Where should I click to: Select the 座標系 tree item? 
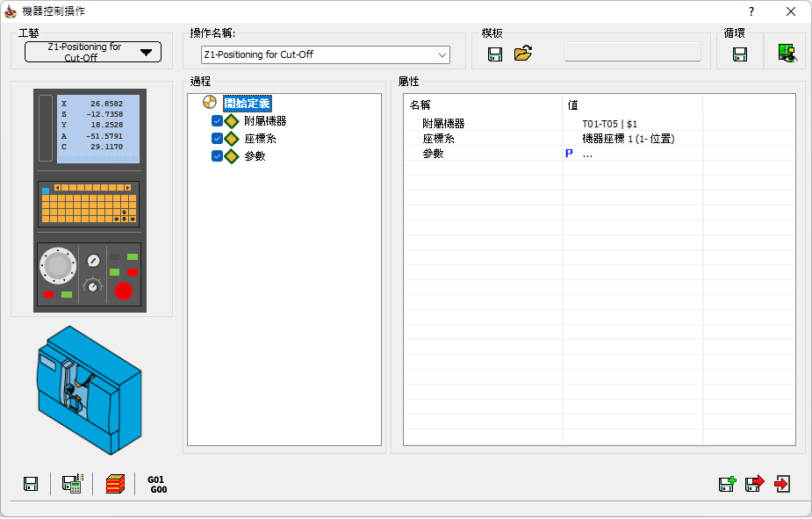pos(260,138)
